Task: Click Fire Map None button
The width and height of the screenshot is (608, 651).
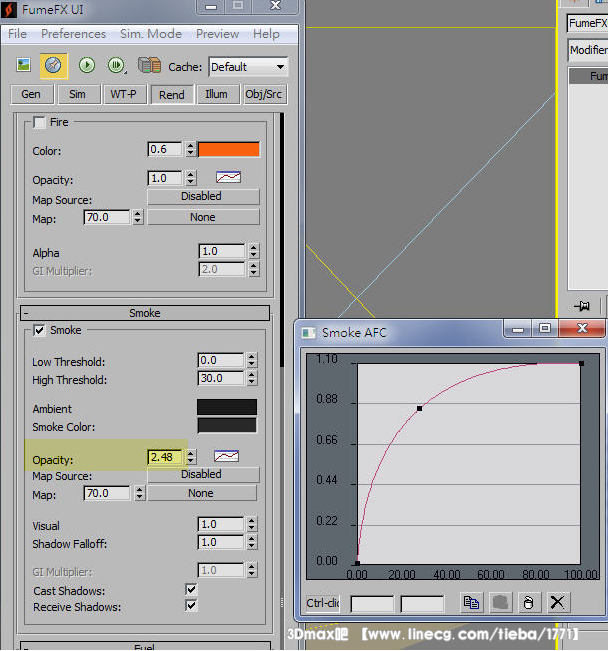Action: 203,217
